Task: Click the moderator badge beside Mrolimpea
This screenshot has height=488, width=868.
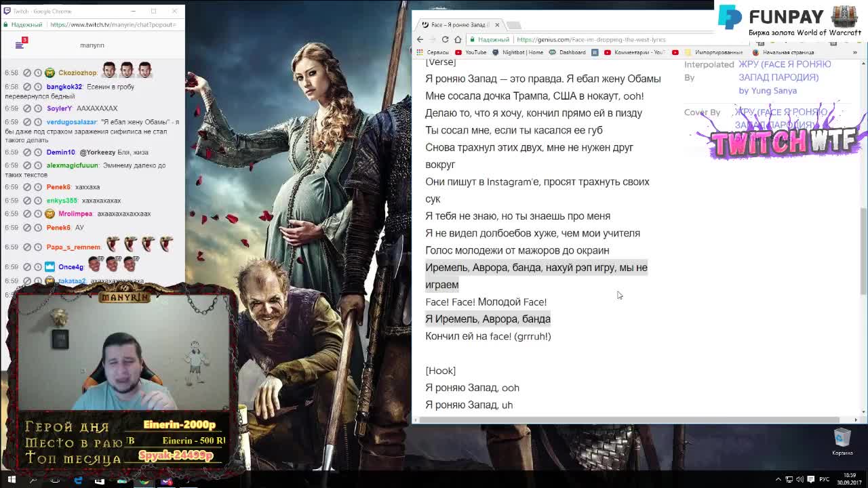Action: click(x=50, y=213)
